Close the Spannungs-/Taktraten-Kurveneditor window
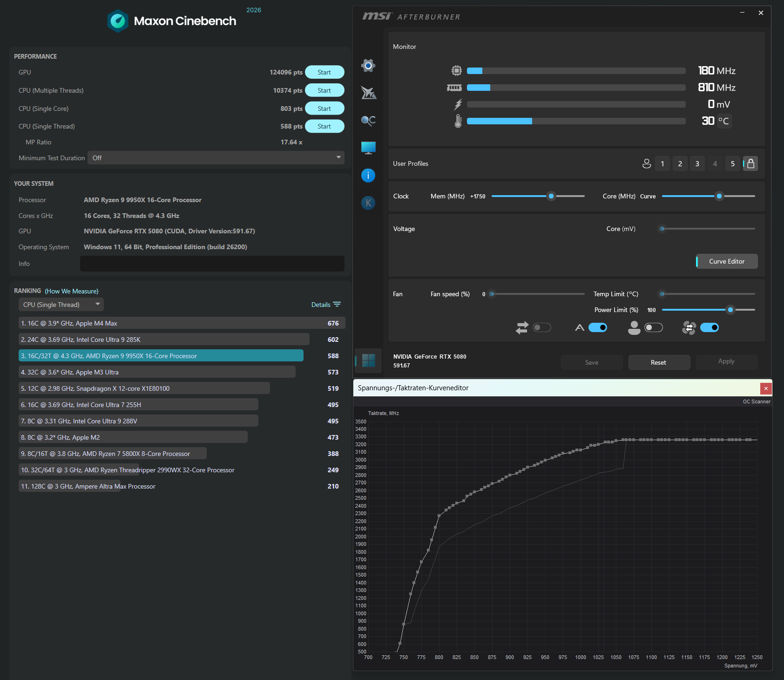784x680 pixels. pos(766,388)
